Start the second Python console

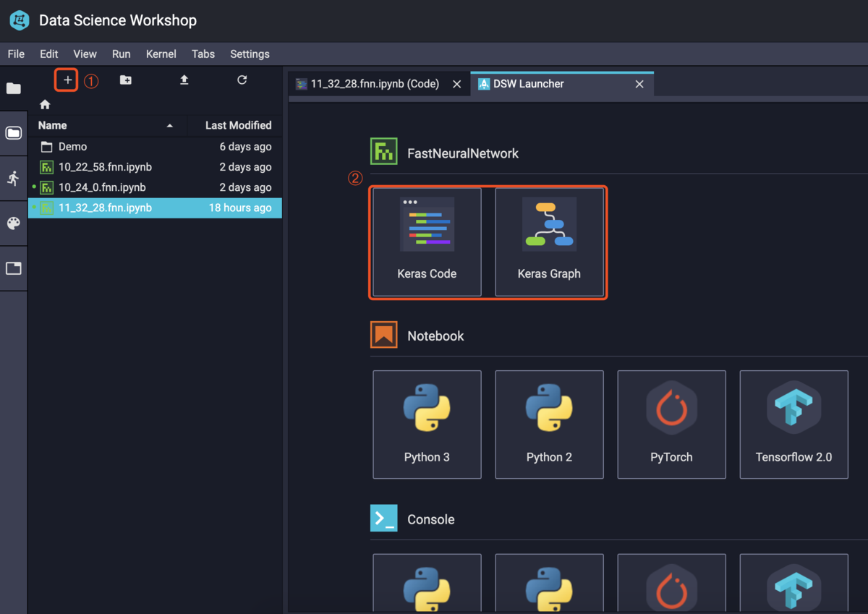pos(549,583)
